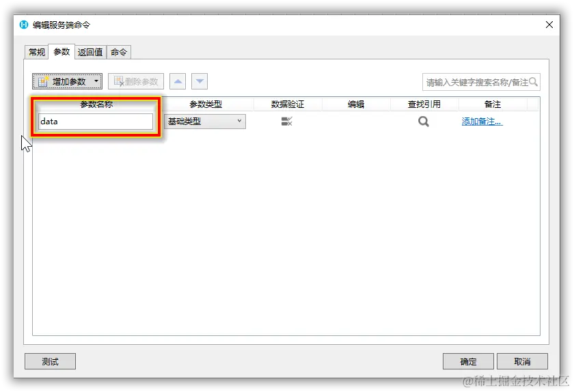Click the 测试 button

pos(50,361)
